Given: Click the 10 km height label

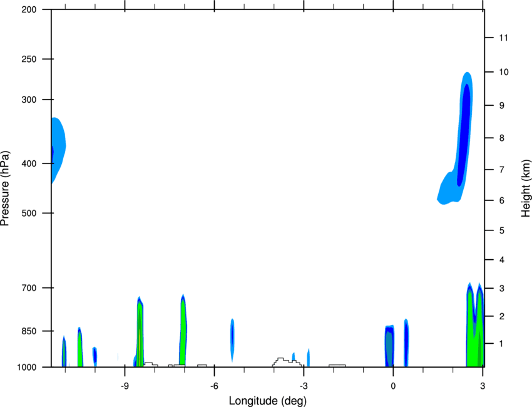Looking at the screenshot, I should click(x=504, y=72).
